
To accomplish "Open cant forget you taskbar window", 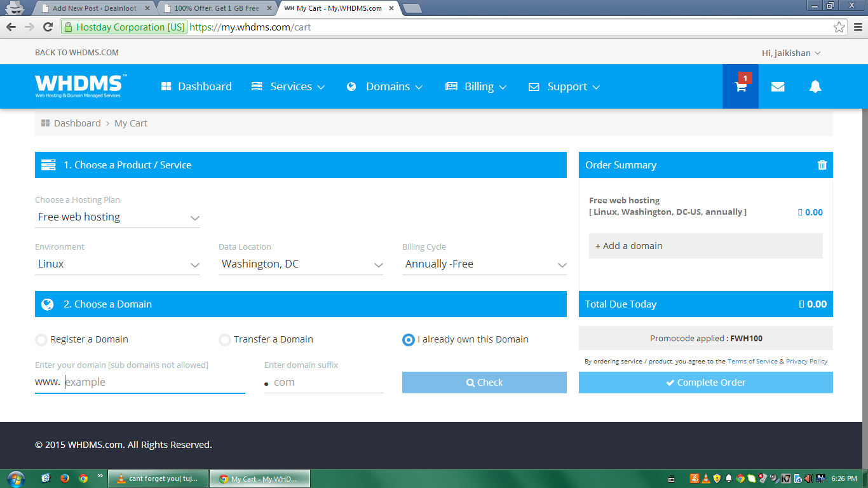I will pyautogui.click(x=158, y=478).
